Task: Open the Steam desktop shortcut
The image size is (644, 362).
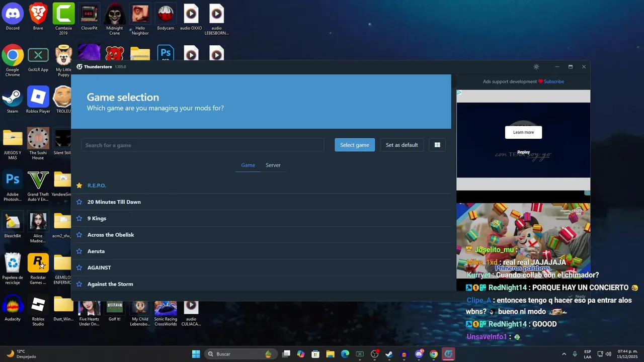Action: point(13,100)
